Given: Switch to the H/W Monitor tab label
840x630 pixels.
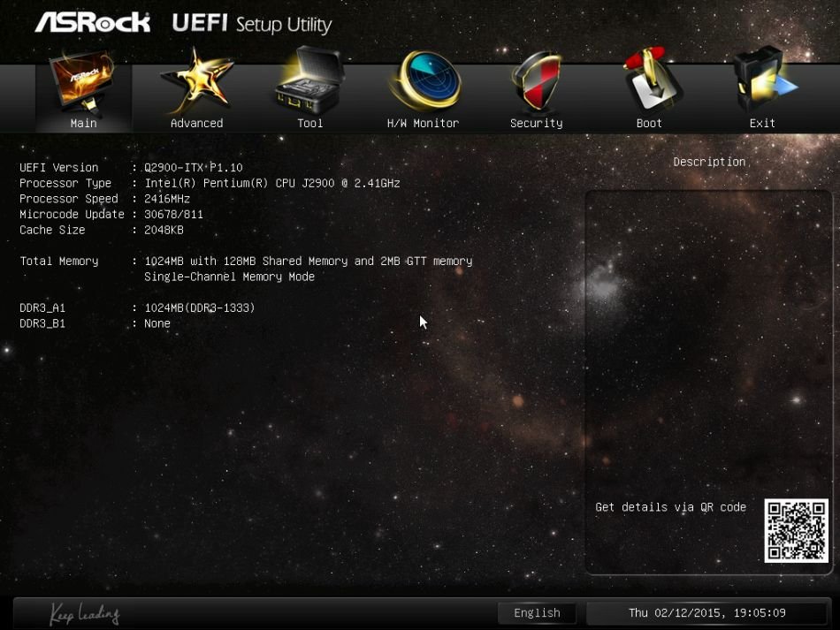Looking at the screenshot, I should click(x=423, y=123).
